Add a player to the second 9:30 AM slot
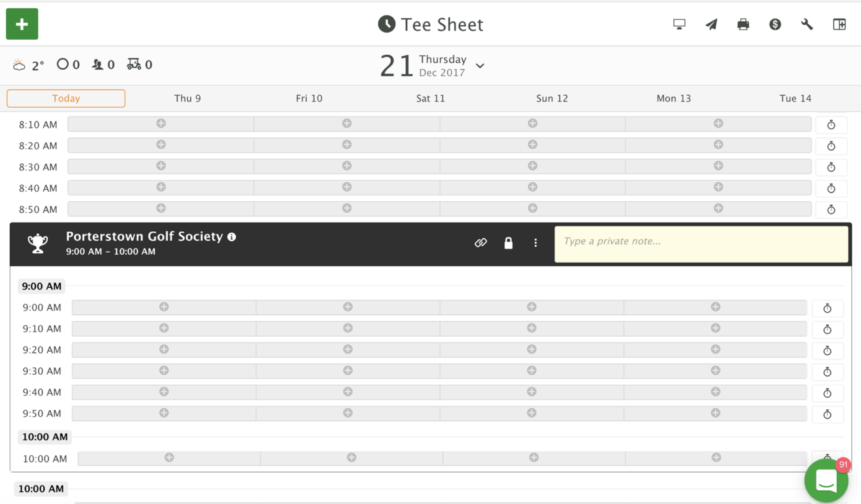 pos(347,371)
